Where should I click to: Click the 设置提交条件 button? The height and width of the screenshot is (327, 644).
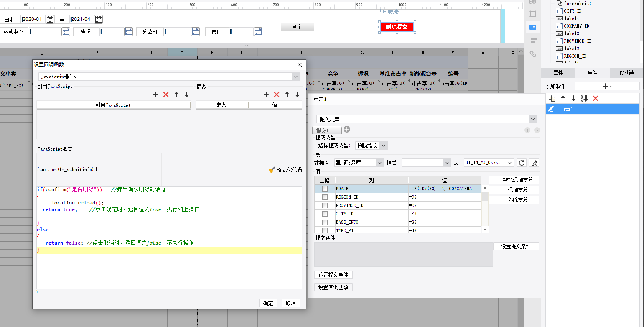[516, 246]
